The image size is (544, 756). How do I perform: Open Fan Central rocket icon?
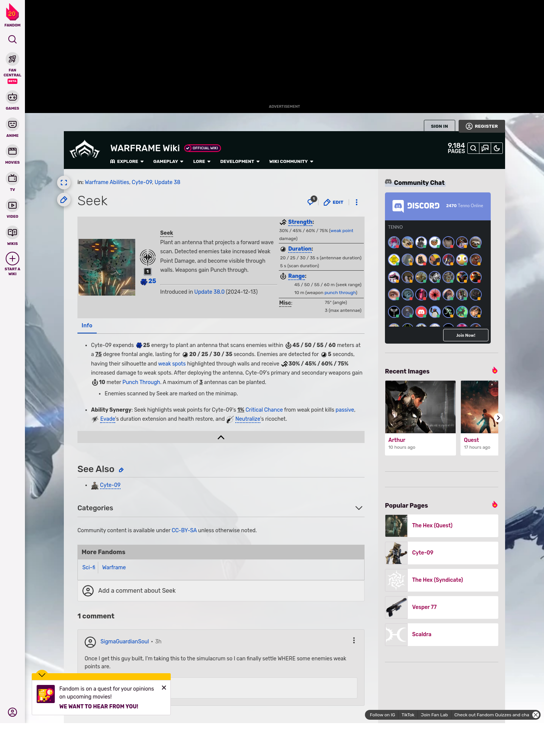[12, 59]
